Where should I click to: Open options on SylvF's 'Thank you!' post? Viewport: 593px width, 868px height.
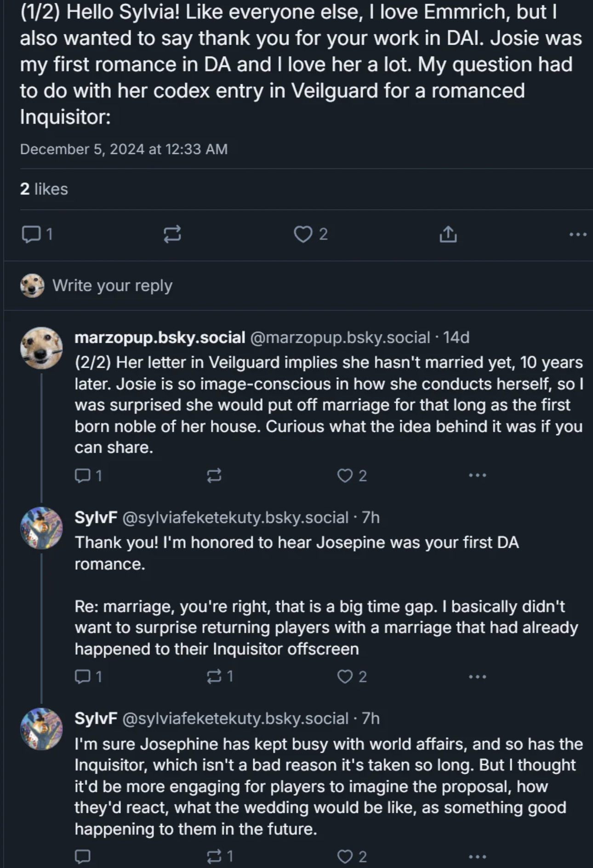[x=477, y=676]
